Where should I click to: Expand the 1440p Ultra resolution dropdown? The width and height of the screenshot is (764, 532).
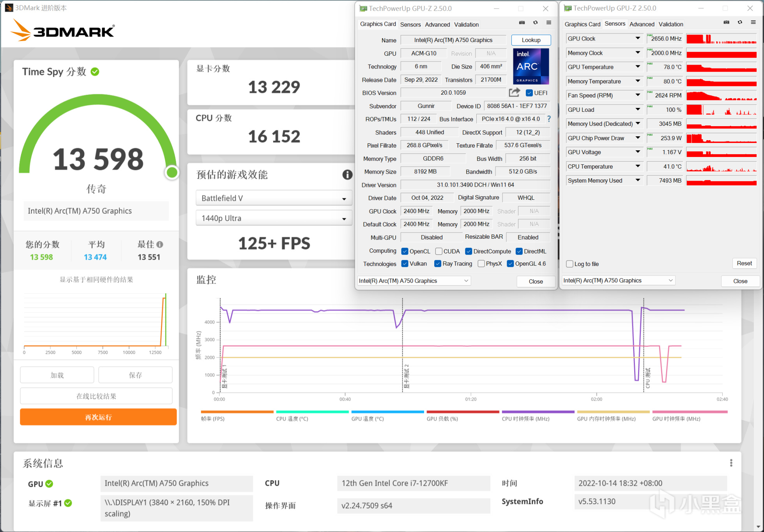274,218
